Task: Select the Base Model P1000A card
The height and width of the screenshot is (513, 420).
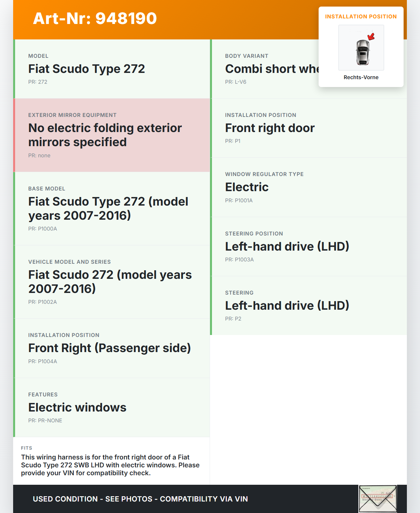Action: tap(112, 208)
